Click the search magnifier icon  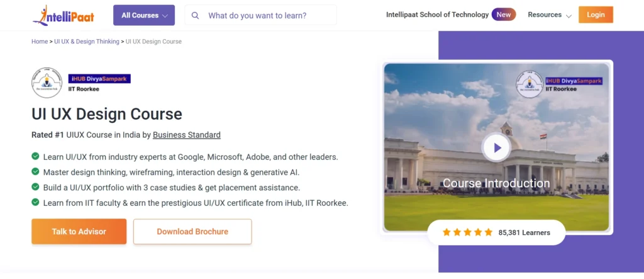pos(196,16)
